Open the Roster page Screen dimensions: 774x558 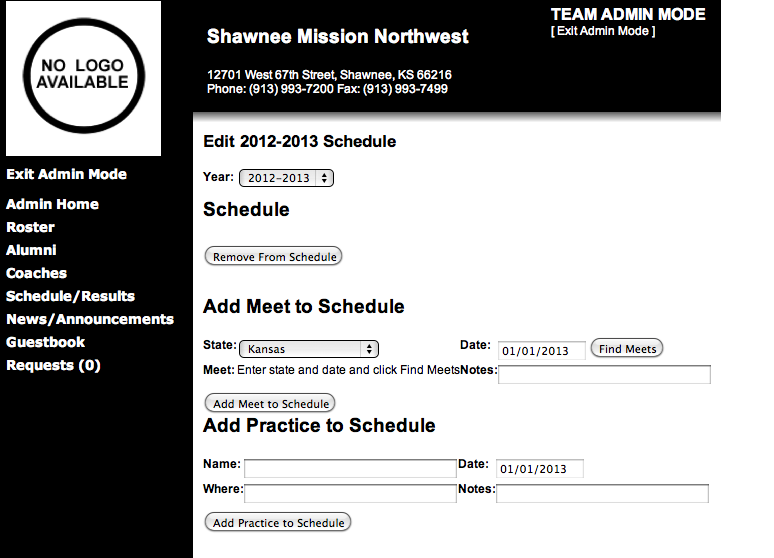click(x=30, y=227)
